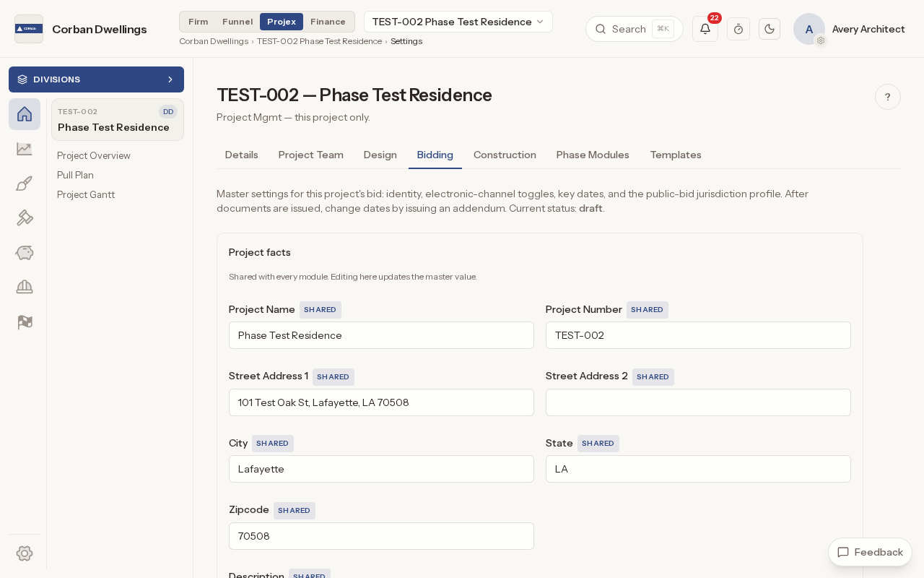This screenshot has width=924, height=578.
Task: Go to Project Gantt
Action: [86, 194]
